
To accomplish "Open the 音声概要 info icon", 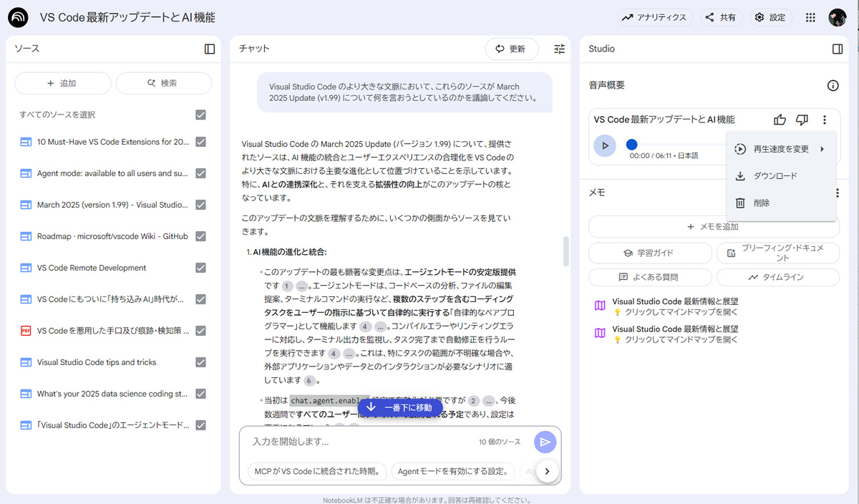I will pyautogui.click(x=833, y=85).
